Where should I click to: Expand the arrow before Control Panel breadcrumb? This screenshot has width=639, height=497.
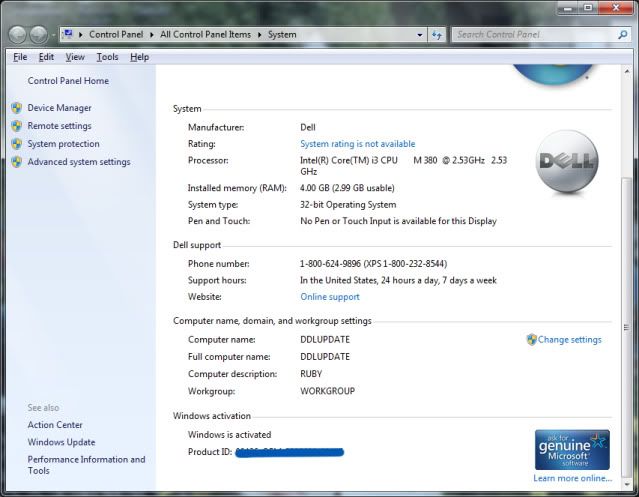tap(81, 35)
